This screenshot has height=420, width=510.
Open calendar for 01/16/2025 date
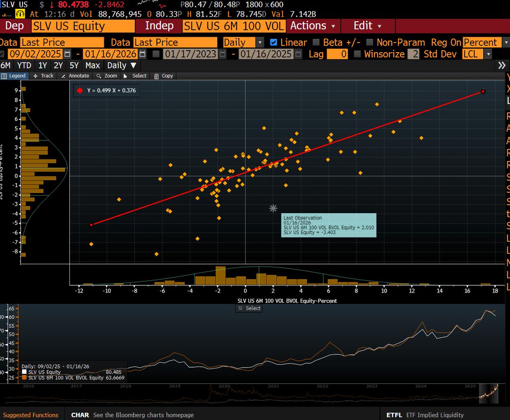tap(297, 54)
